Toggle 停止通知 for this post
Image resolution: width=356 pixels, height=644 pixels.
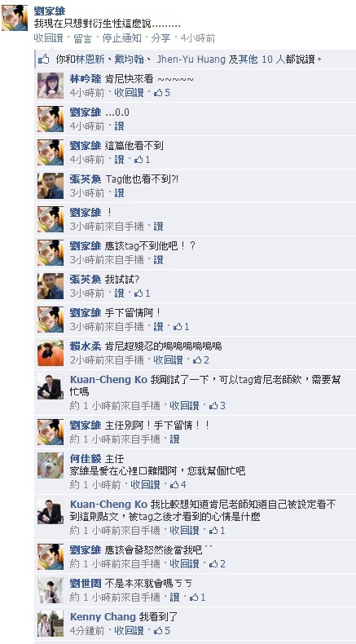[121, 38]
